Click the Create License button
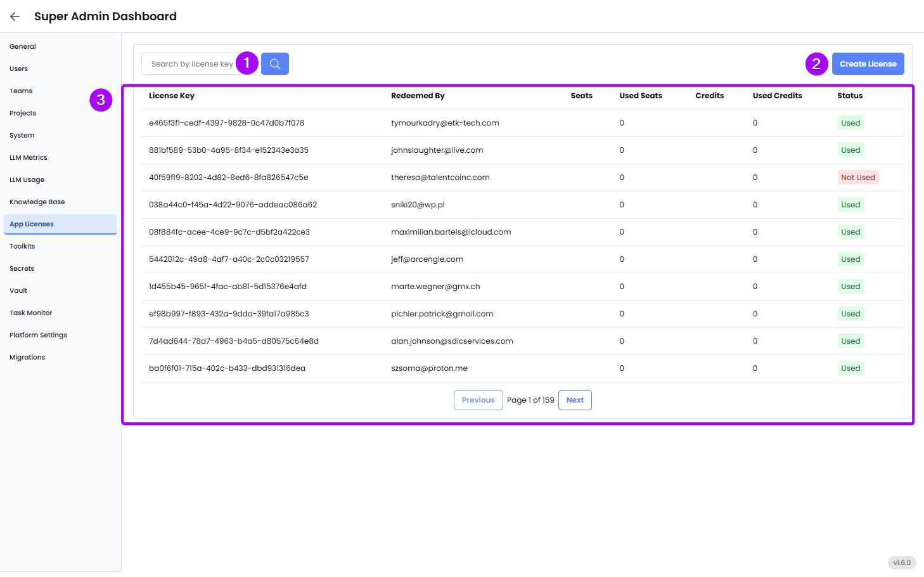Viewport: 924px width, 577px height. click(x=868, y=63)
